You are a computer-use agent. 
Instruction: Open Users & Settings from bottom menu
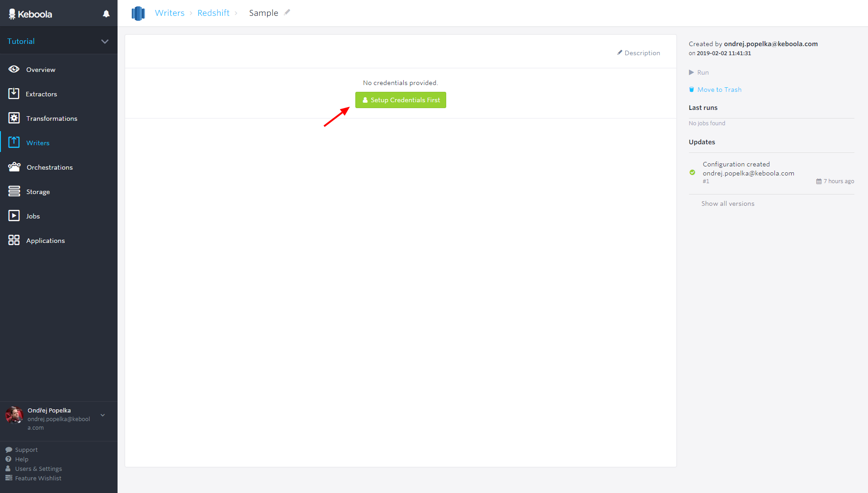(38, 469)
